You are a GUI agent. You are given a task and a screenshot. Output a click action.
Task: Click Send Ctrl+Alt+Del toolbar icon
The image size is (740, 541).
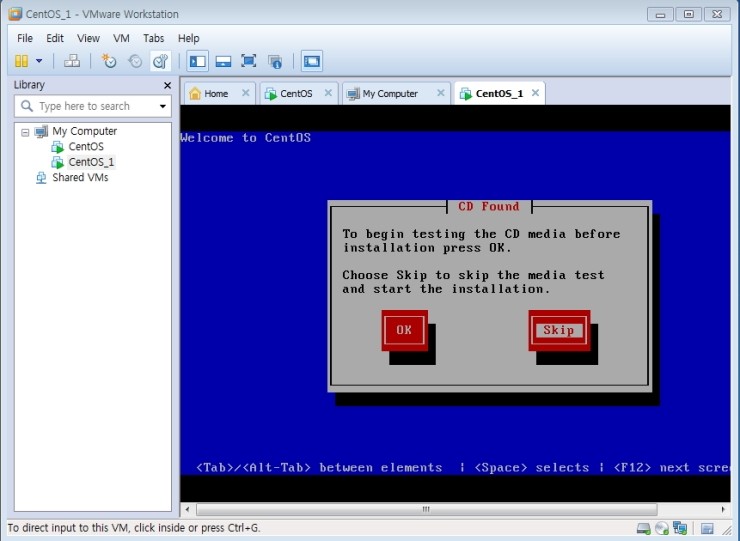pyautogui.click(x=72, y=61)
